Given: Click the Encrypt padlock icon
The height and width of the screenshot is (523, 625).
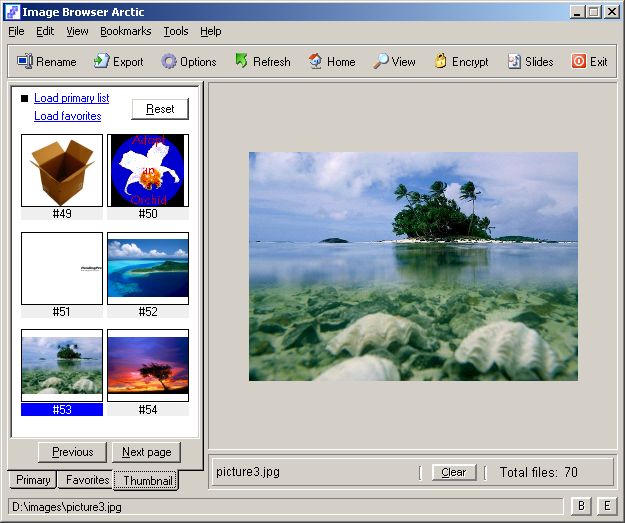Looking at the screenshot, I should click(440, 61).
